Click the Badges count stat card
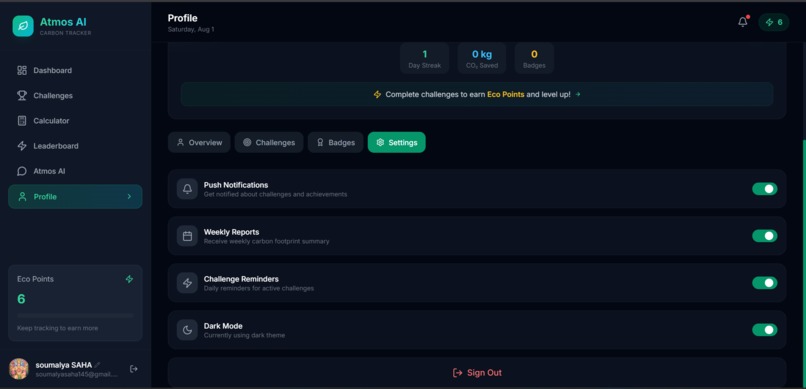The image size is (806, 389). point(534,59)
